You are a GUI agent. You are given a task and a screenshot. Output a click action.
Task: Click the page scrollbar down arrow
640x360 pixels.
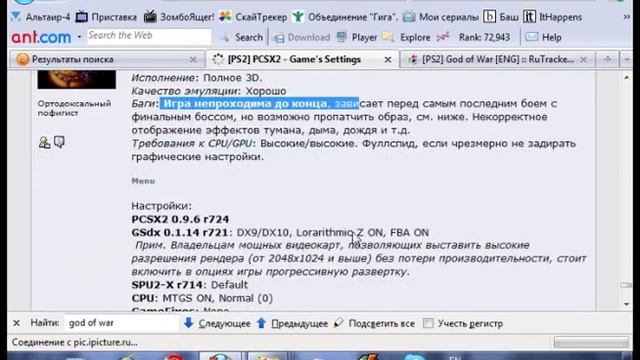627,304
